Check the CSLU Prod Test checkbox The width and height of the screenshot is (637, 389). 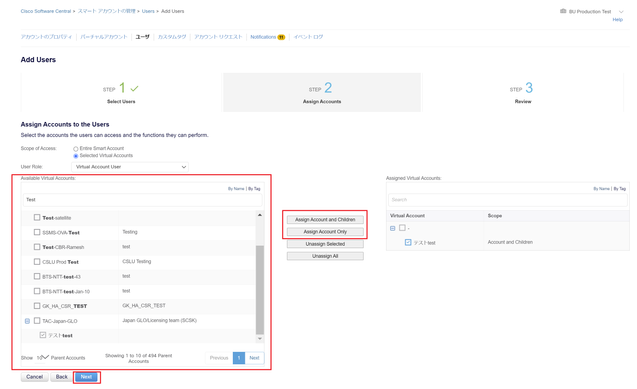(37, 261)
